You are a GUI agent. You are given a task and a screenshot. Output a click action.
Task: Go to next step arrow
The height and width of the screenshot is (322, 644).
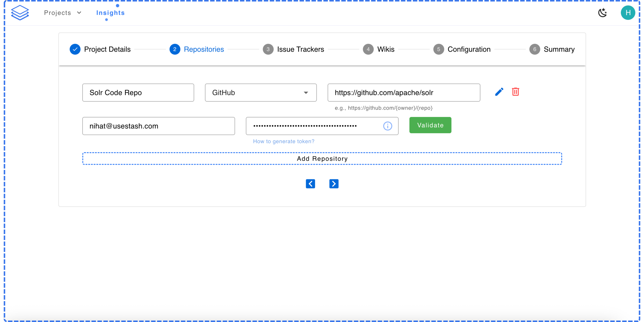tap(334, 184)
